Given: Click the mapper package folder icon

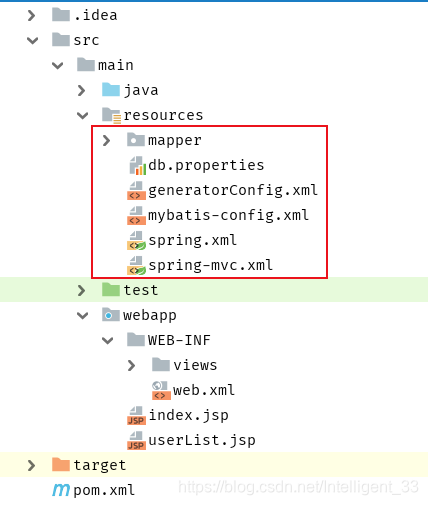Looking at the screenshot, I should [x=136, y=140].
